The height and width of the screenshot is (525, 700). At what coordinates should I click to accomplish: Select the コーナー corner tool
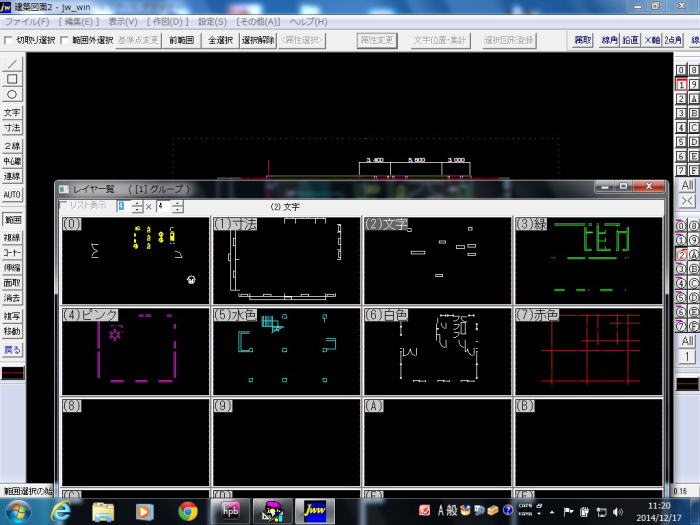[x=12, y=253]
